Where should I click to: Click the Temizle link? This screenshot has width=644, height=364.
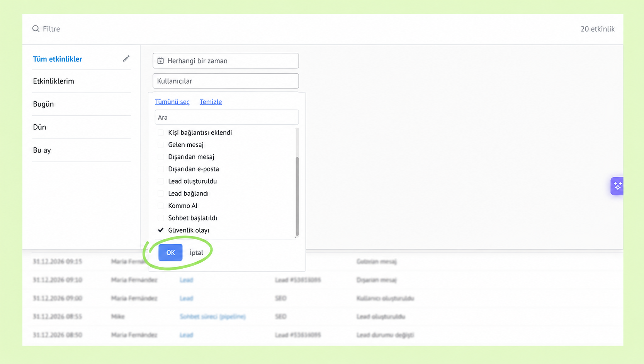(x=211, y=102)
